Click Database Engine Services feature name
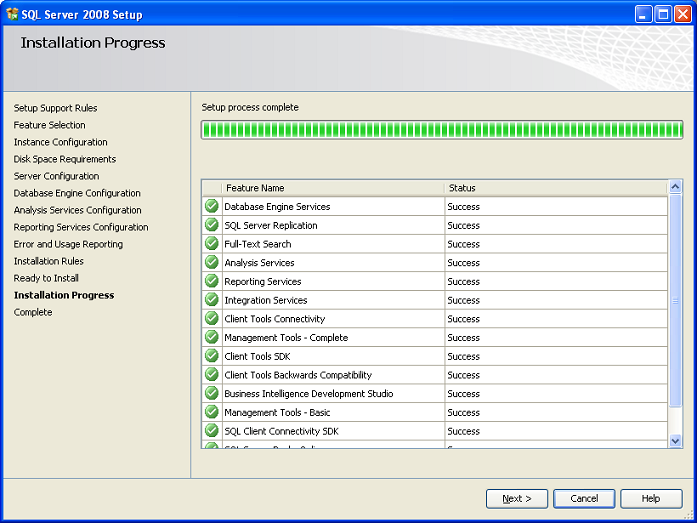This screenshot has height=523, width=697. pos(277,207)
